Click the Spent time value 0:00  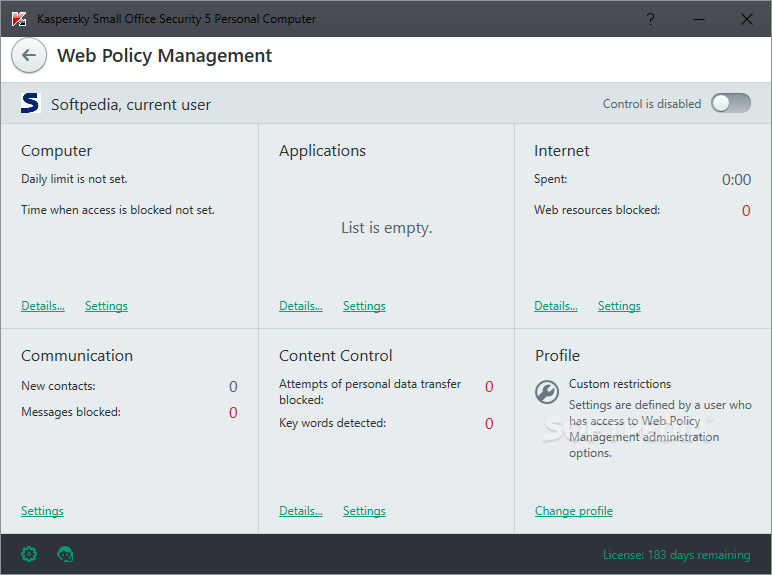[737, 180]
